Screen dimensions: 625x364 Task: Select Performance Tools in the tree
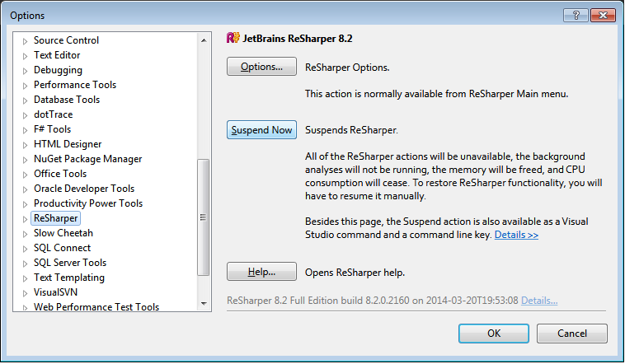[x=75, y=85]
